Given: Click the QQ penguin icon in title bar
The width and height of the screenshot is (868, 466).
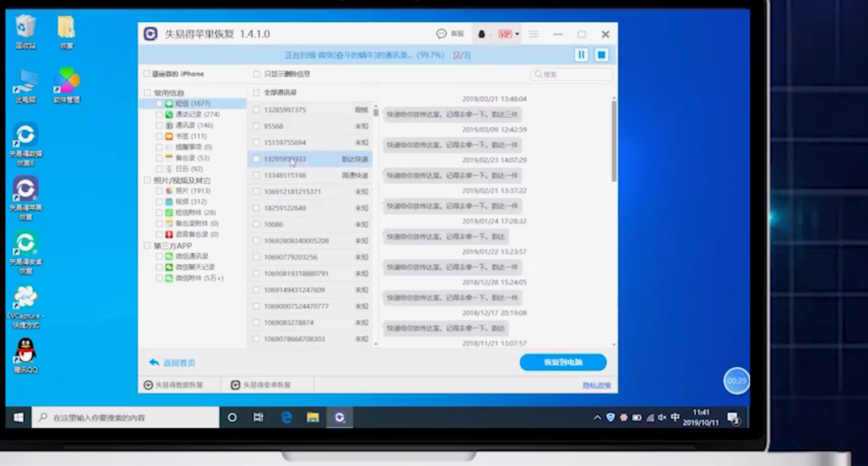Looking at the screenshot, I should 481,34.
